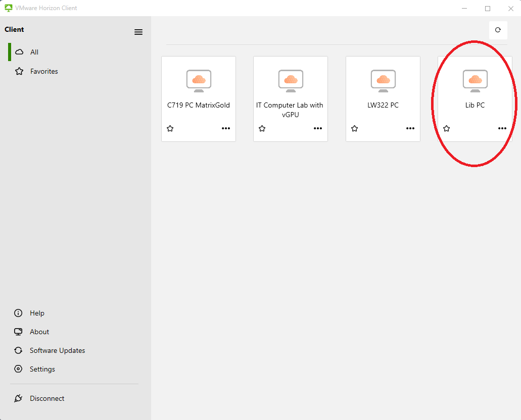Expand the LW322 PC options menu
The width and height of the screenshot is (521, 420).
410,129
